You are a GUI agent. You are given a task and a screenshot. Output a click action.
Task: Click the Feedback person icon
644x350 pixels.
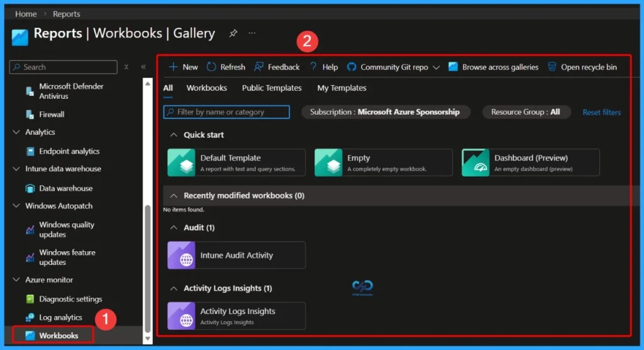(258, 67)
